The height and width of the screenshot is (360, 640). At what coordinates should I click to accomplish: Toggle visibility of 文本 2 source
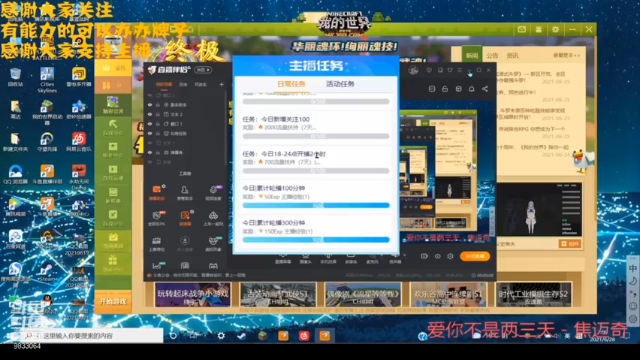pos(150,114)
